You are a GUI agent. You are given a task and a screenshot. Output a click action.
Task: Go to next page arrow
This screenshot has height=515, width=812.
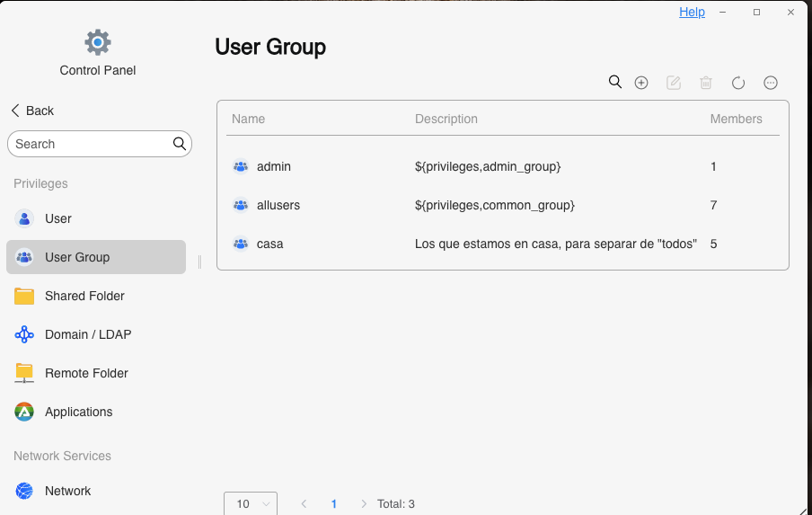[364, 503]
